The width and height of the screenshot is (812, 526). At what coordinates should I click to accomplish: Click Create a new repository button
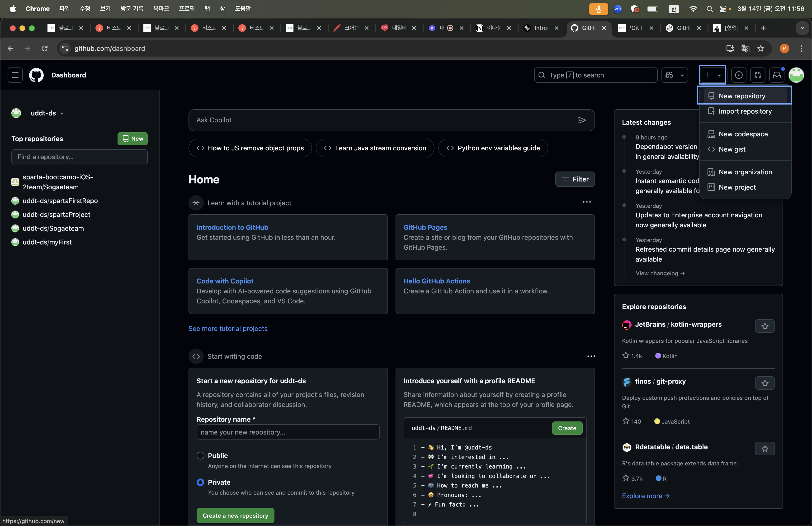pos(235,515)
